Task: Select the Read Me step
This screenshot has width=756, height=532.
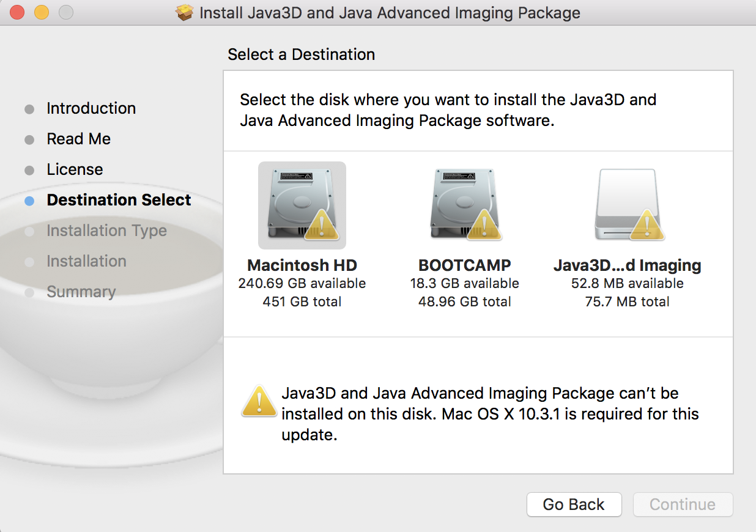Action: [x=78, y=139]
